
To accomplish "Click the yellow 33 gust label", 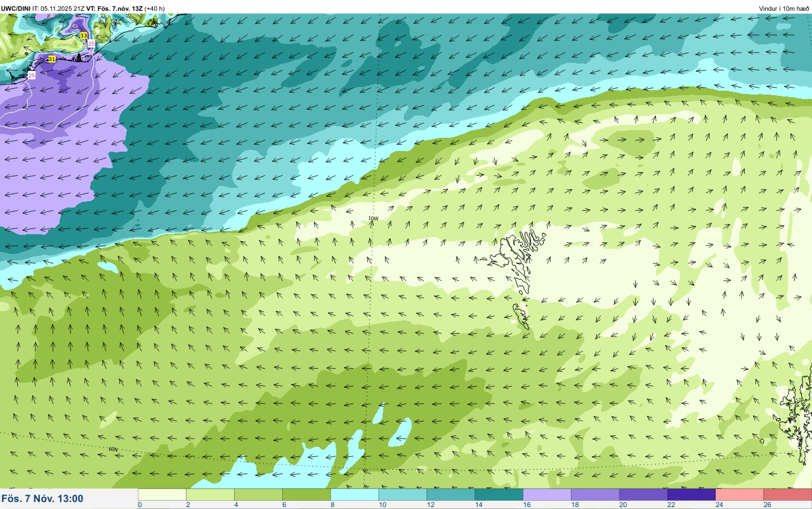I will [84, 36].
